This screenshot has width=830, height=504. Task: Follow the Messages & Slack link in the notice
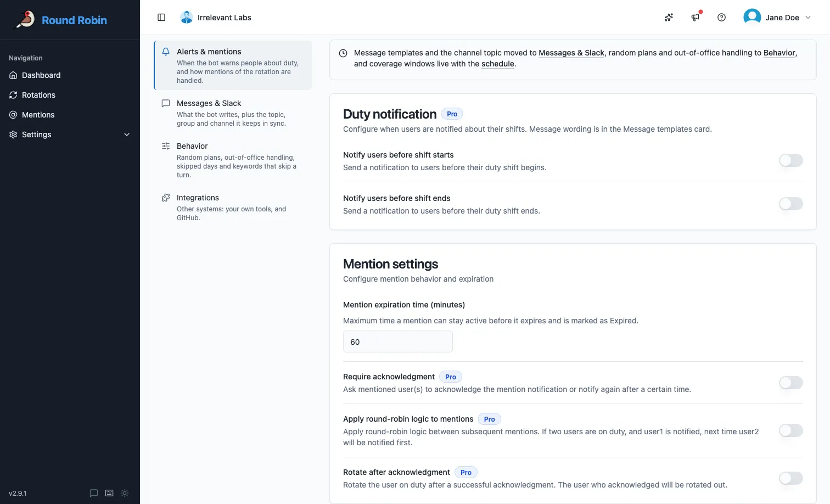571,53
